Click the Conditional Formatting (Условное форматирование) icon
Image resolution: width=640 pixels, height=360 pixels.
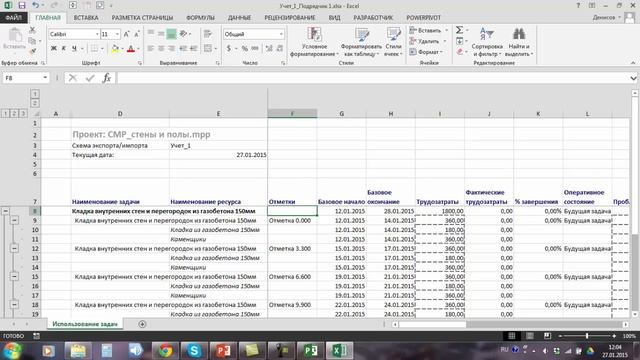click(x=314, y=42)
